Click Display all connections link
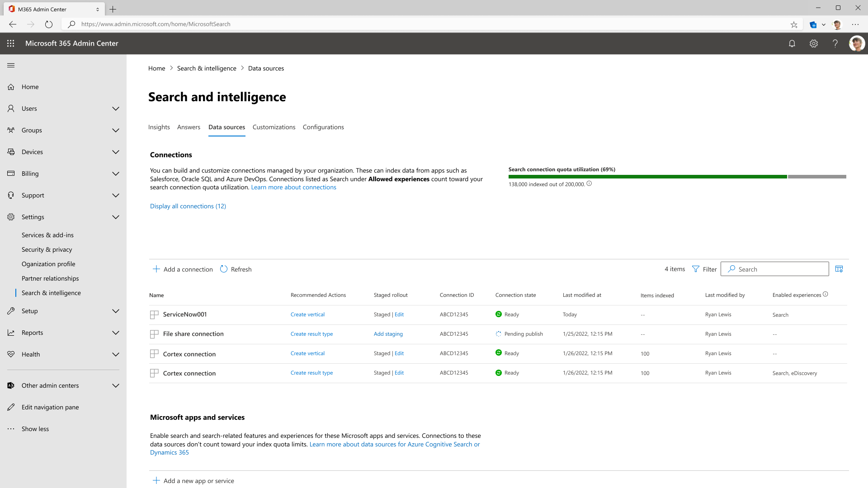 click(188, 206)
